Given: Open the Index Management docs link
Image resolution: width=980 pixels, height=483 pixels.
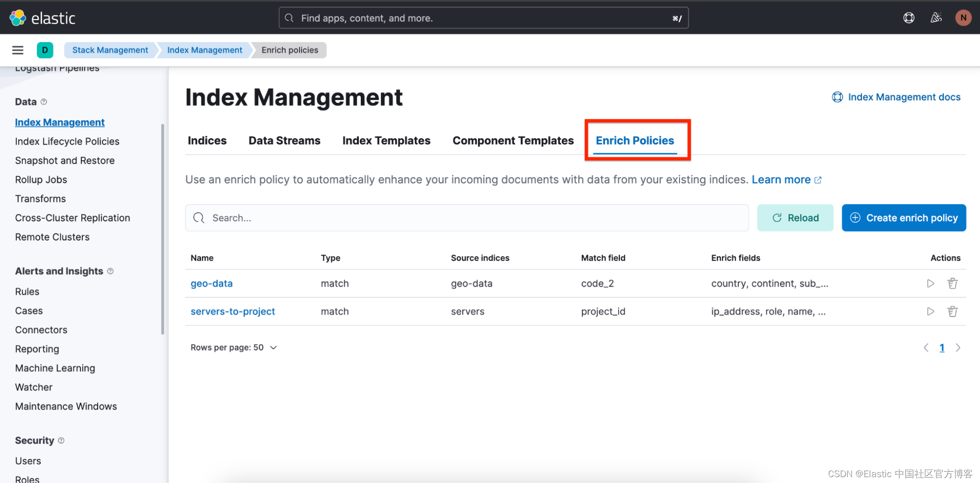Looking at the screenshot, I should tap(896, 97).
